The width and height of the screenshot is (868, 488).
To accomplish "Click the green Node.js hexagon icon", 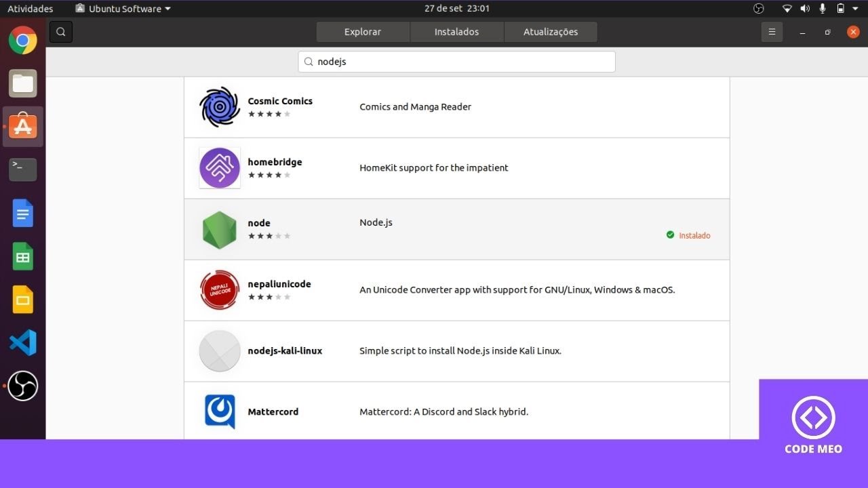I will pos(220,230).
